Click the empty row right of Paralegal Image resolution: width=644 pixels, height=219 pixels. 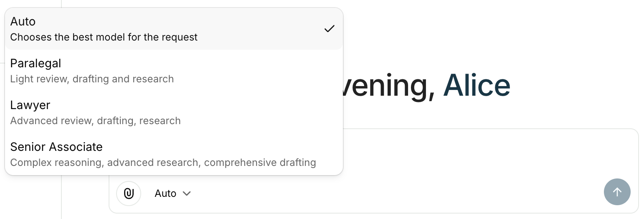pyautogui.click(x=251, y=71)
